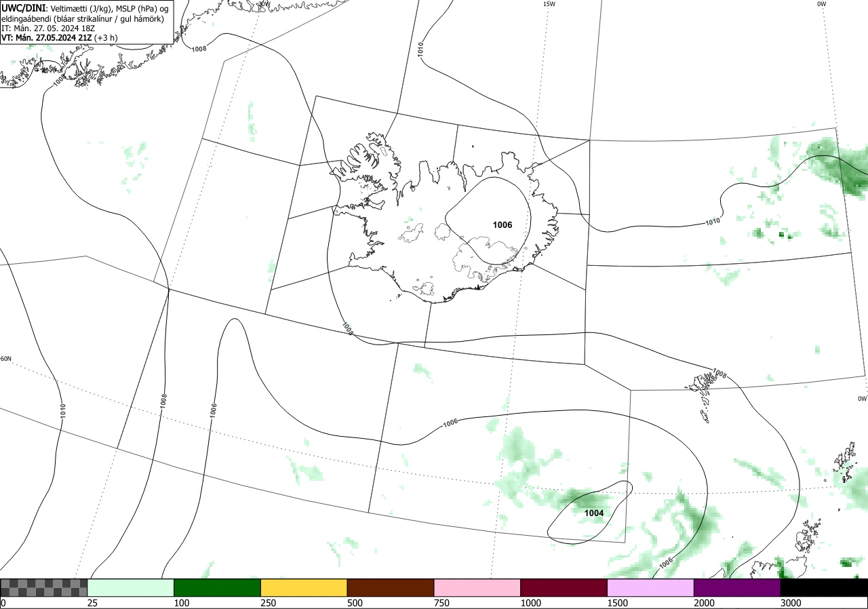
Task: Click the 'IT: Mán. 27. 05. 2024 18Z' line
Action: pos(47,28)
